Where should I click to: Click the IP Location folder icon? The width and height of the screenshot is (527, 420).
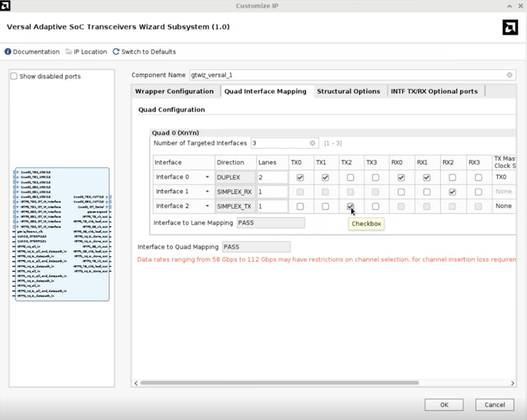coord(69,52)
